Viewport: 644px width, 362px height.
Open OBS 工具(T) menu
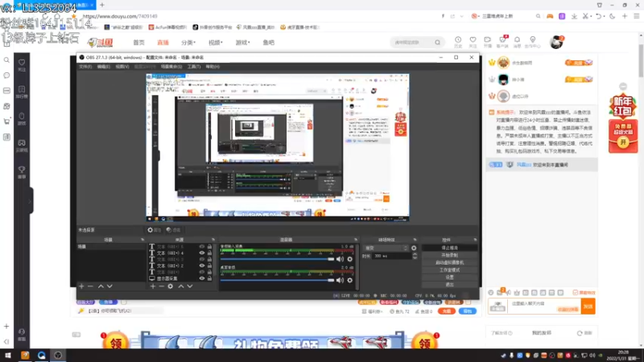pos(194,67)
